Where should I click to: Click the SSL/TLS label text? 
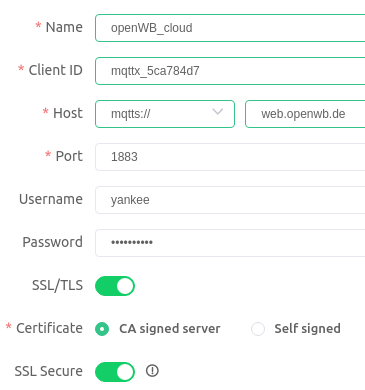[x=57, y=286]
